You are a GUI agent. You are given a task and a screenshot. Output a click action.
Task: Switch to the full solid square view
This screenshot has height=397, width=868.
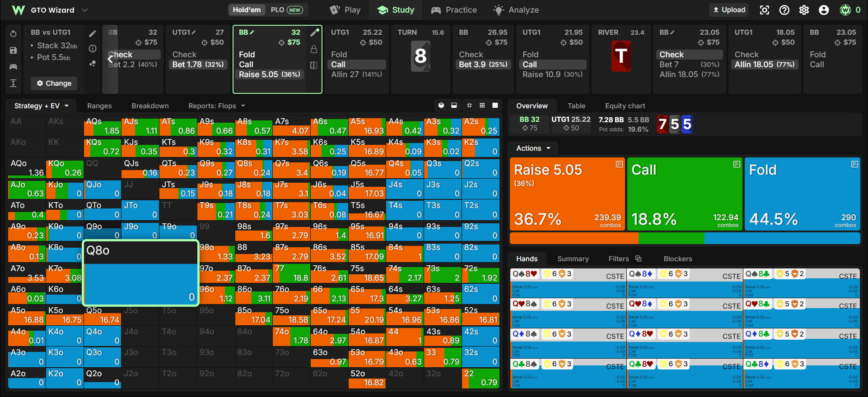coord(495,106)
